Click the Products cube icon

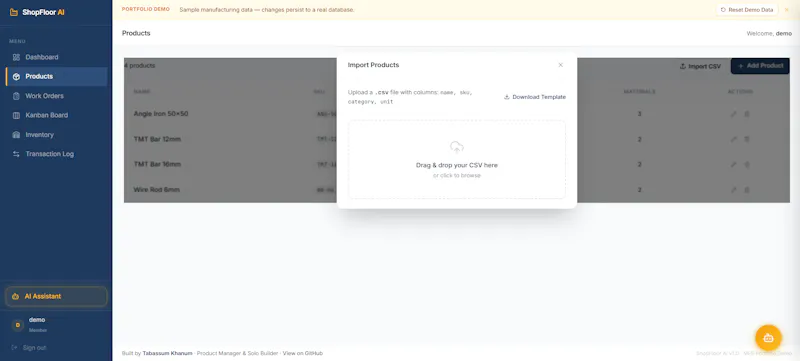pyautogui.click(x=16, y=76)
